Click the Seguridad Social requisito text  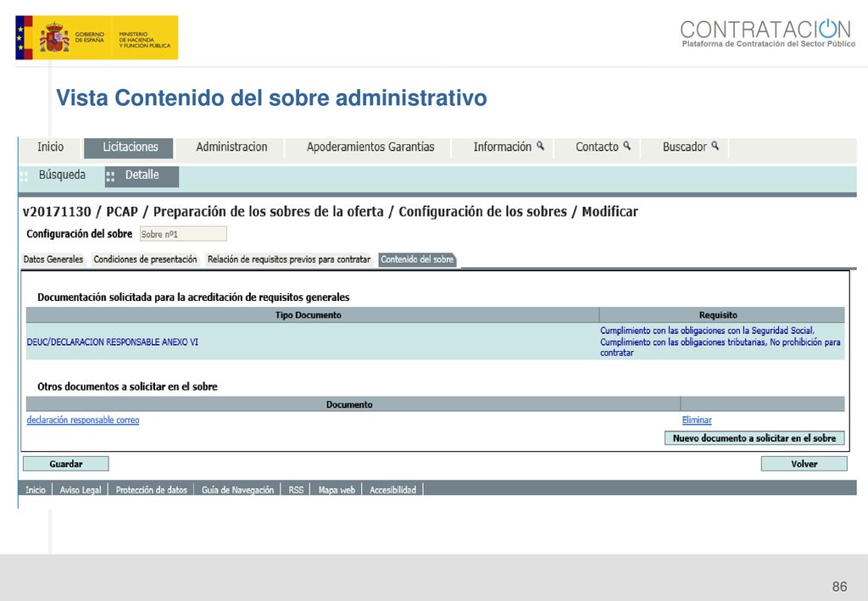pyautogui.click(x=708, y=331)
